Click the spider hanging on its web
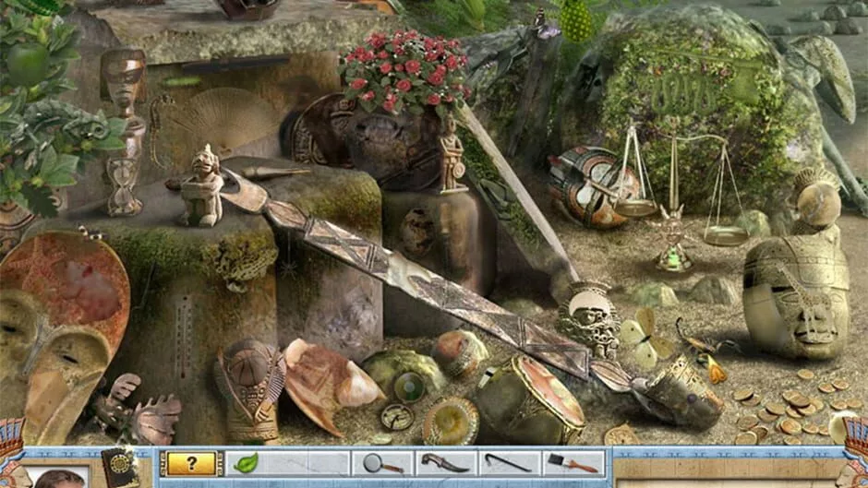Viewport: 868px width, 488px height. point(288,268)
